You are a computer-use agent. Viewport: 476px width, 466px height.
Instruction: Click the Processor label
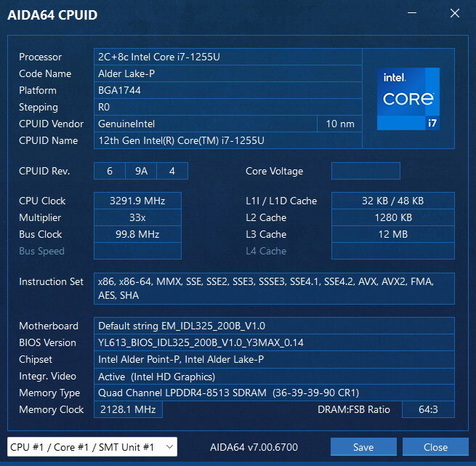point(40,57)
